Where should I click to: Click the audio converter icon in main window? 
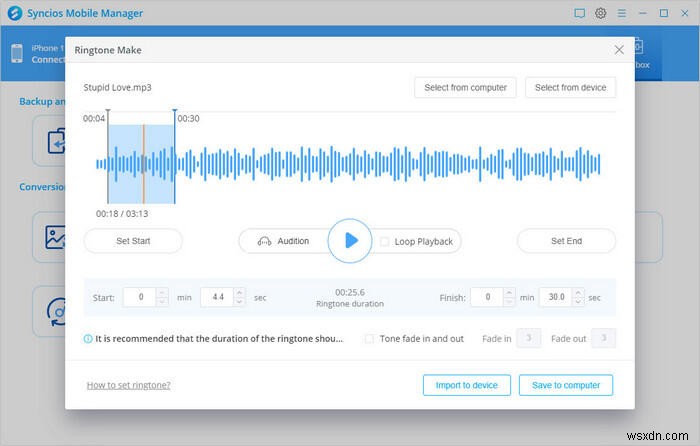click(57, 312)
